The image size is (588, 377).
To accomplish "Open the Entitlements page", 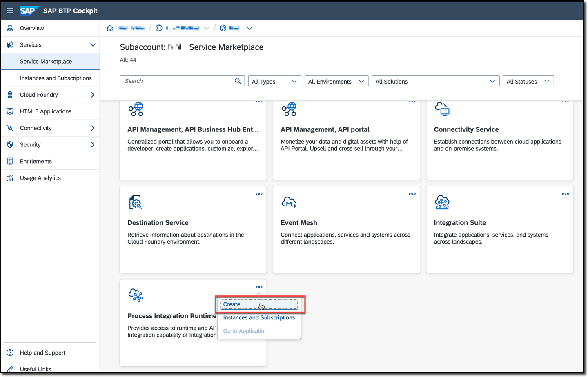I will (50, 161).
